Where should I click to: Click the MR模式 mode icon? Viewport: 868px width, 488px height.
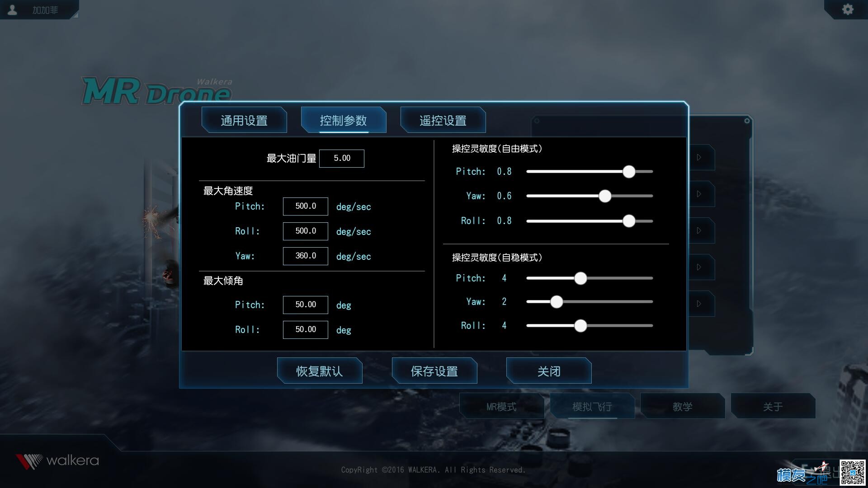click(x=503, y=407)
